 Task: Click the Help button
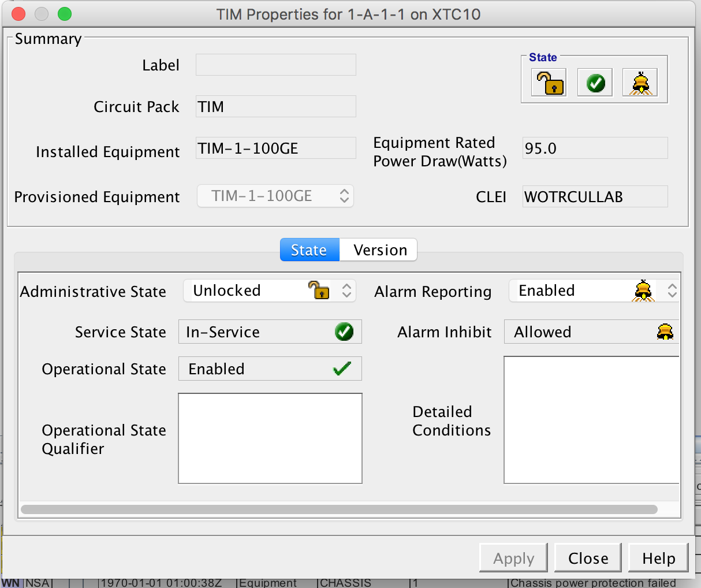(658, 558)
